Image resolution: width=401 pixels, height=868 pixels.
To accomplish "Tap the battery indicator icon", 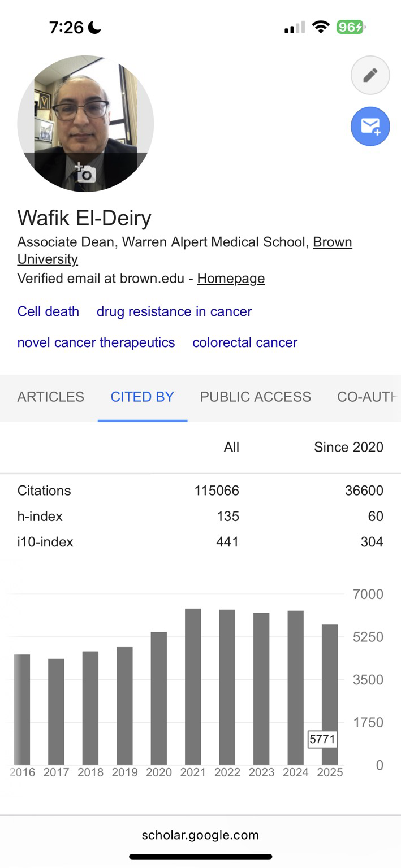I will point(351,27).
